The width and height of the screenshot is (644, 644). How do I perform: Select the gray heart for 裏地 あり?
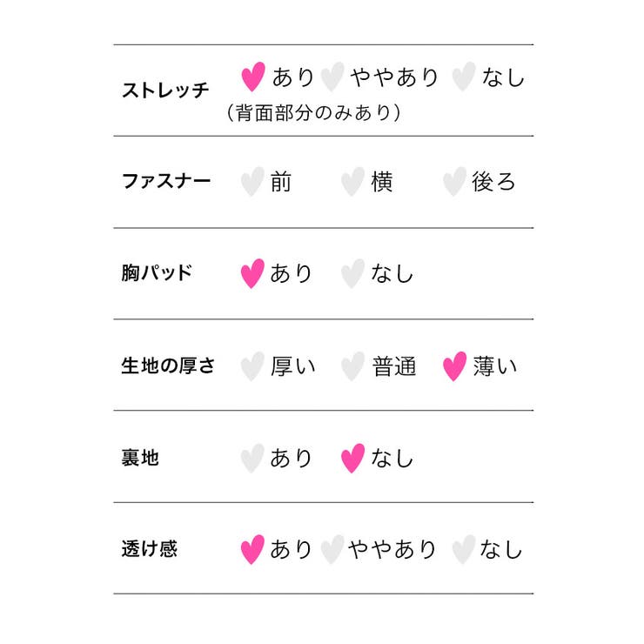tap(252, 458)
